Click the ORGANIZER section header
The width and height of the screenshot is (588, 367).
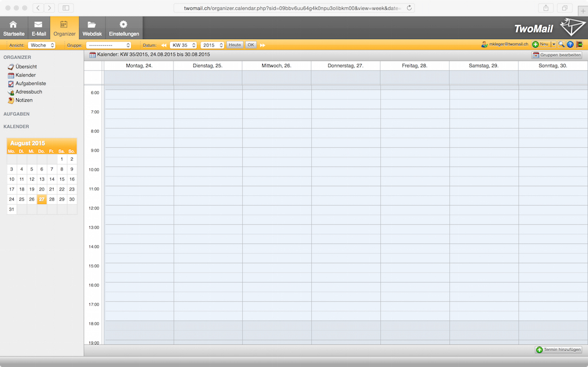pos(17,57)
